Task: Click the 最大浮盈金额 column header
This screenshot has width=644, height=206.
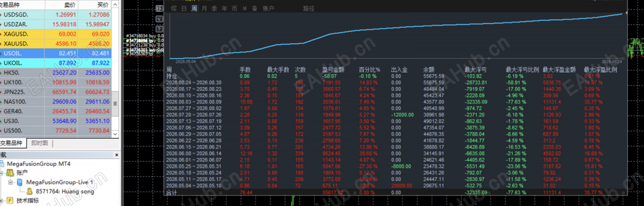Action: coord(559,69)
